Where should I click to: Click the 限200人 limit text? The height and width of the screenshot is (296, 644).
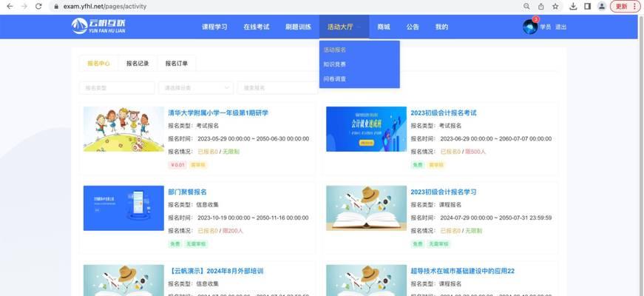233,231
